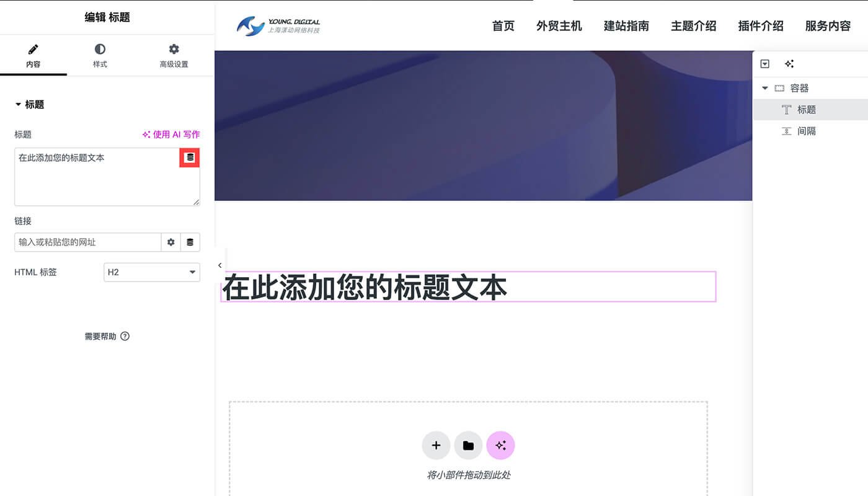Open the dynamic tags icon for the title text
Screen dimensions: 868x496
(x=190, y=157)
